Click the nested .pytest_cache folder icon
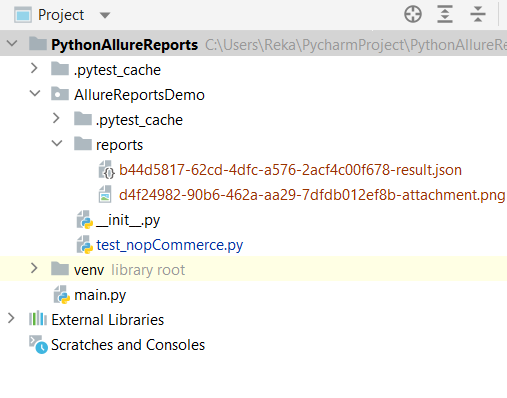The width and height of the screenshot is (507, 398). tap(83, 119)
